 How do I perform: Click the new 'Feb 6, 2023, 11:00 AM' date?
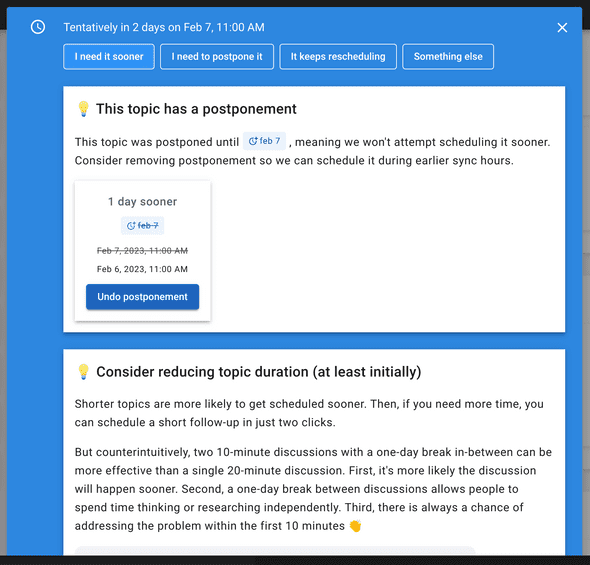(x=142, y=269)
